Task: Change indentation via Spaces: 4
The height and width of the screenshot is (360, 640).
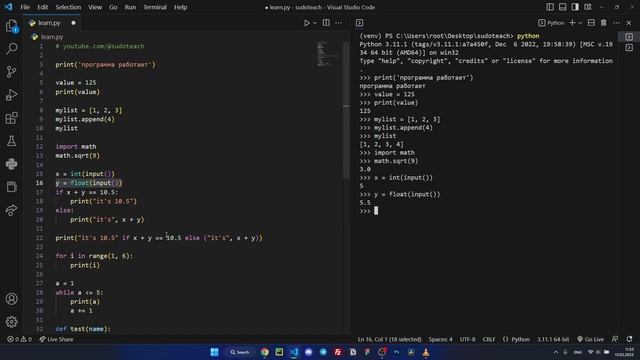Action: point(440,339)
